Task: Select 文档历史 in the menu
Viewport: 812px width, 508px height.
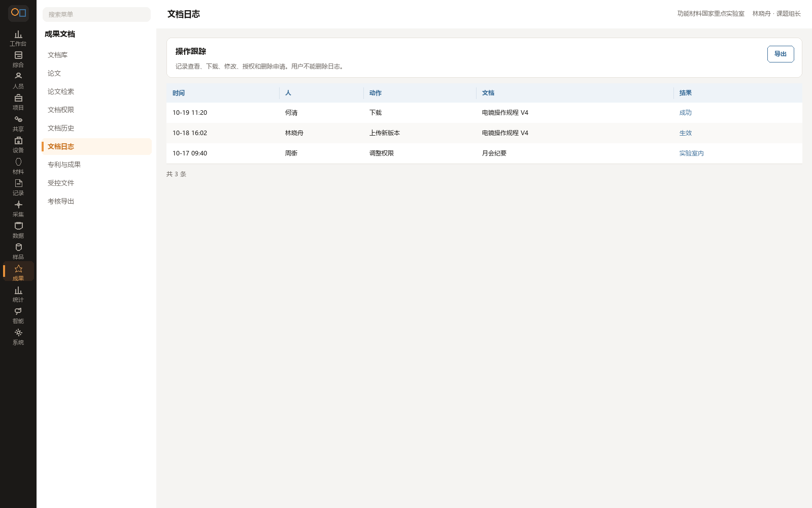Action: 96,128
